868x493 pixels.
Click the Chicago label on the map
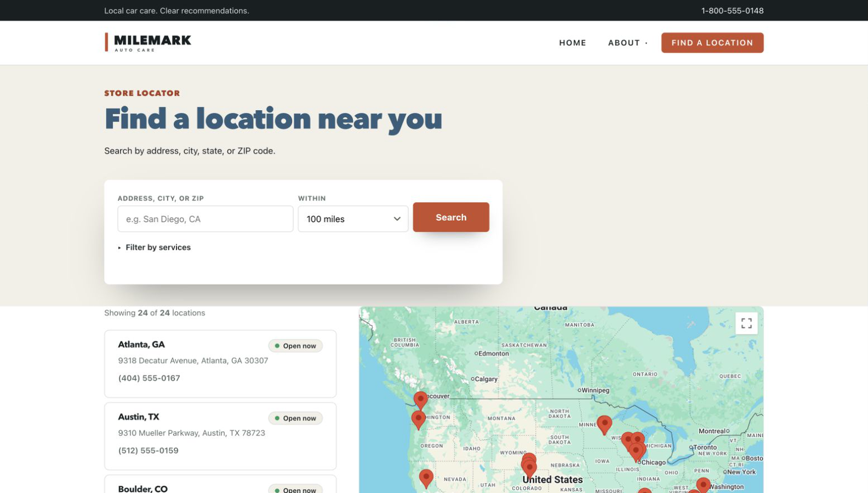click(653, 462)
